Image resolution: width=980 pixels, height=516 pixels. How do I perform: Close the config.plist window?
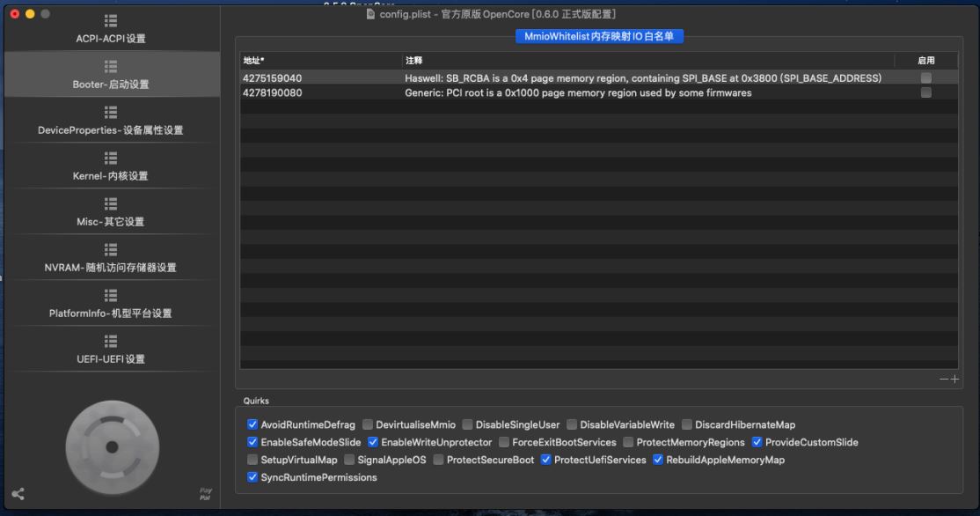point(15,14)
